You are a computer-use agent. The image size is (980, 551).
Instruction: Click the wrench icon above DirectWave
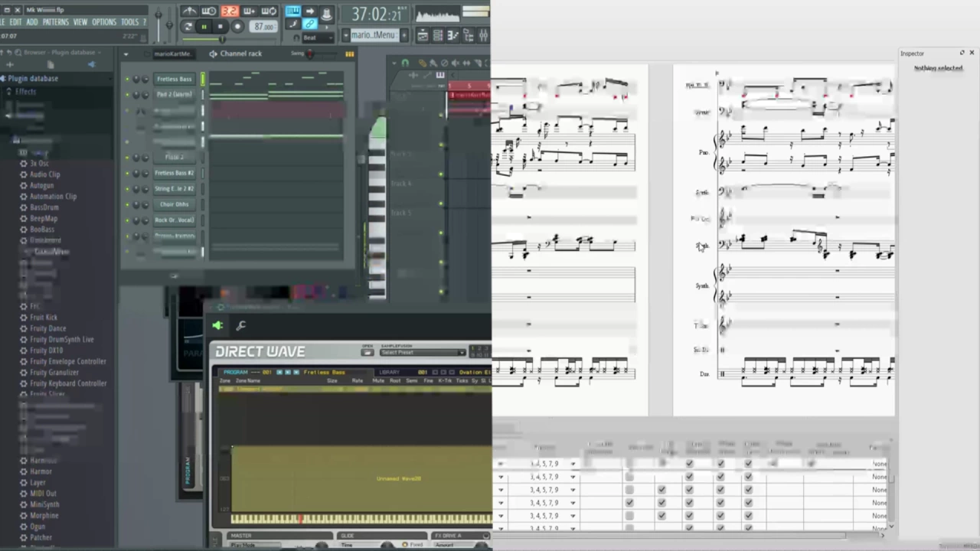[x=241, y=326]
